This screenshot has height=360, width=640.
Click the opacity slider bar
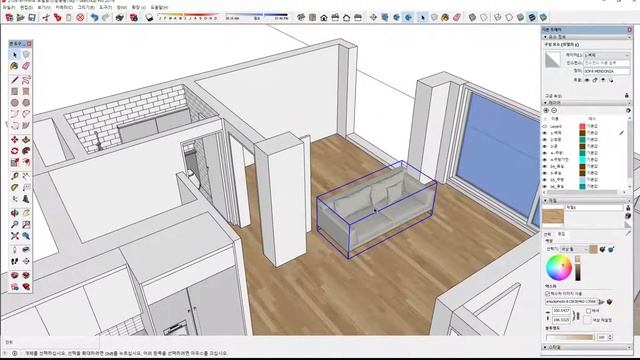pos(569,337)
